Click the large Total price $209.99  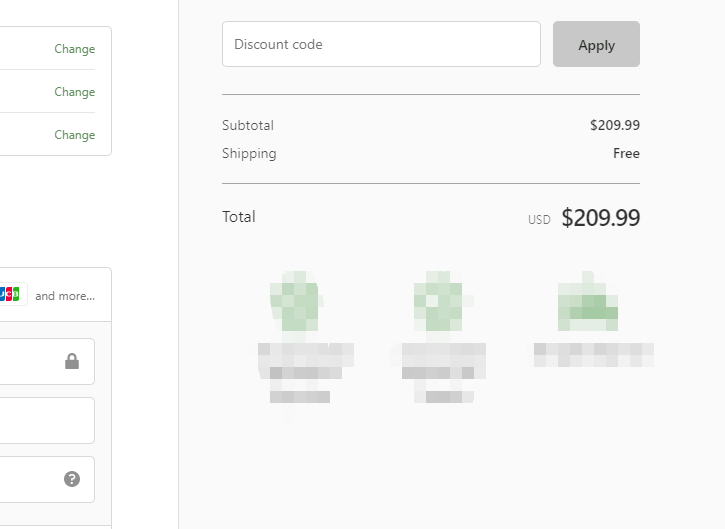click(x=600, y=218)
